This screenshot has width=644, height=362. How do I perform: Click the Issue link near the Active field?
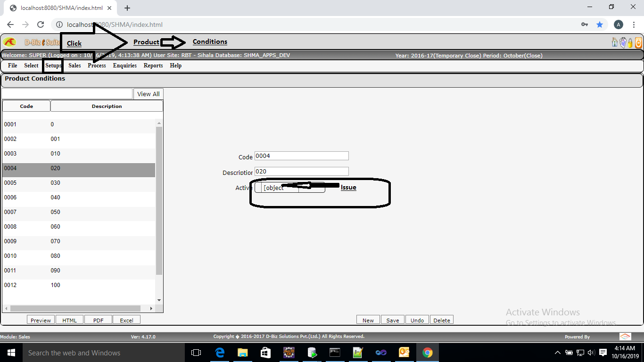[348, 187]
